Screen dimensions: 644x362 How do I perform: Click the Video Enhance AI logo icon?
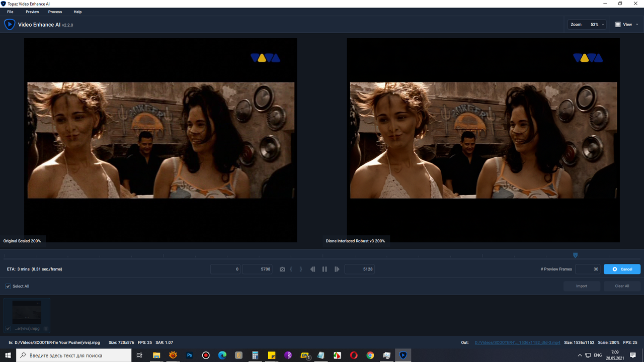coord(9,24)
